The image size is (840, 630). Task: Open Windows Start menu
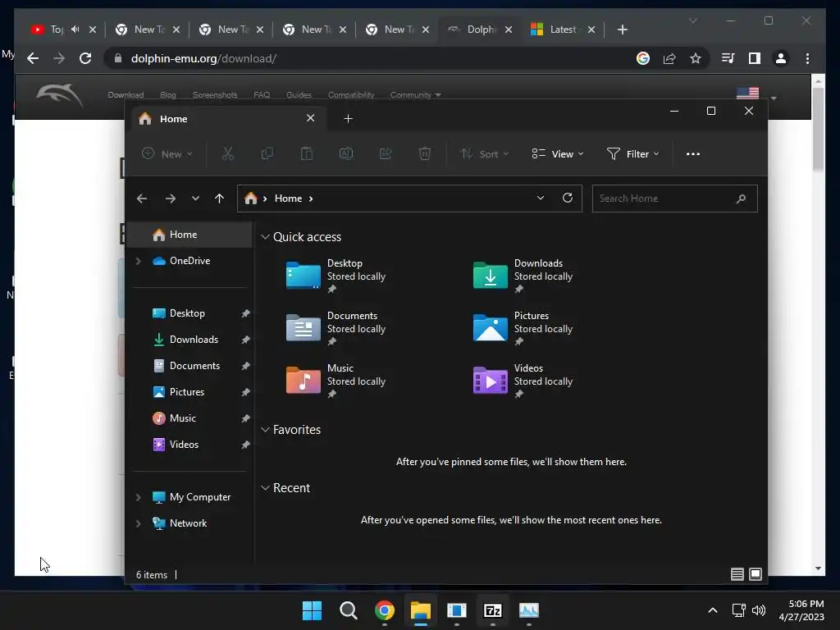tap(312, 610)
